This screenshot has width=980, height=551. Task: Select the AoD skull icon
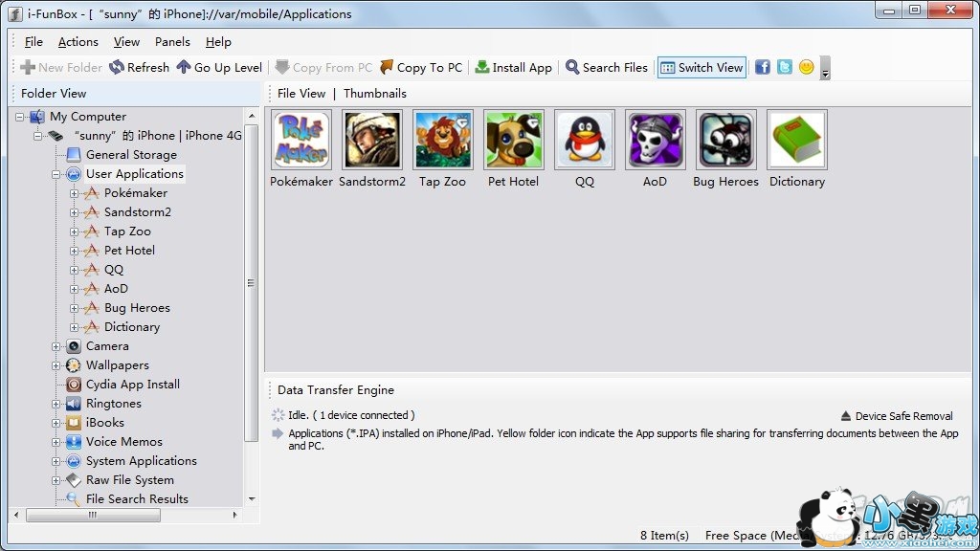click(655, 140)
